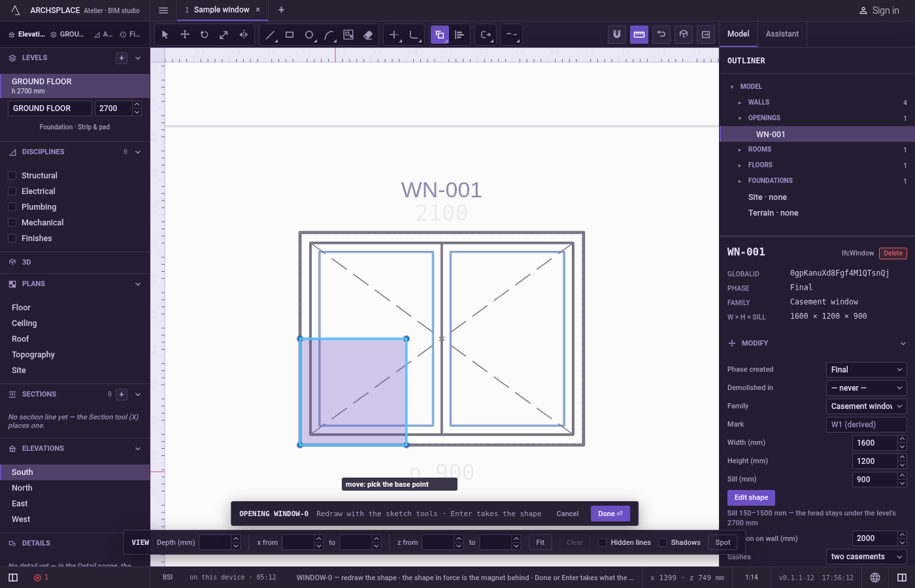Cancel the opening redraw
Screen dimensions: 915x588
(567, 514)
